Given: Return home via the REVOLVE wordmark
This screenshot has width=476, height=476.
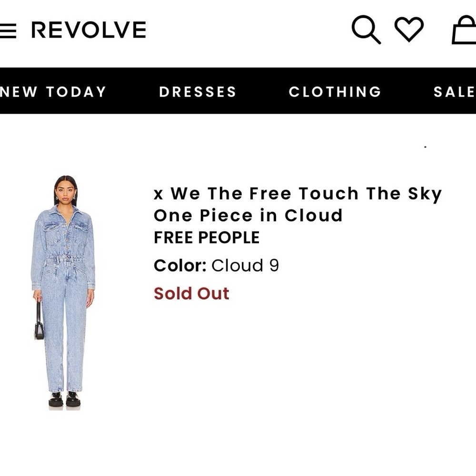Looking at the screenshot, I should [x=88, y=30].
